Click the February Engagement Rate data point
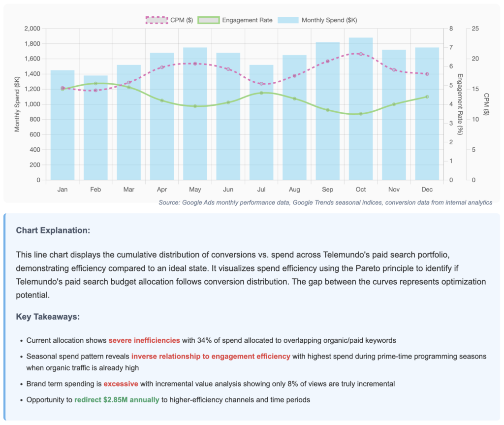The image size is (504, 425). click(95, 84)
